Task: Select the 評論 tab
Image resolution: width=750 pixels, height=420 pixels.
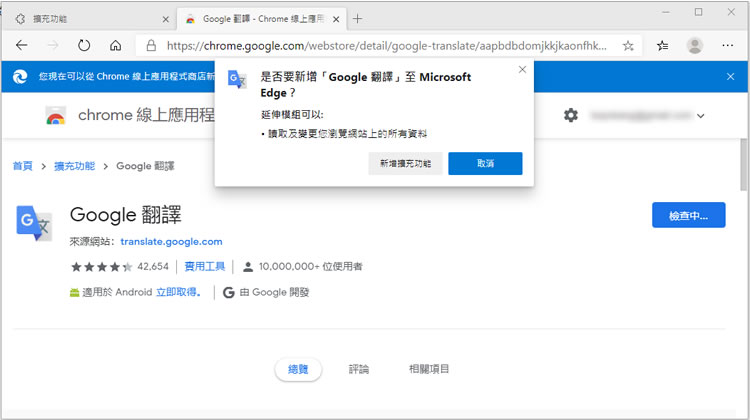Action: coord(359,369)
